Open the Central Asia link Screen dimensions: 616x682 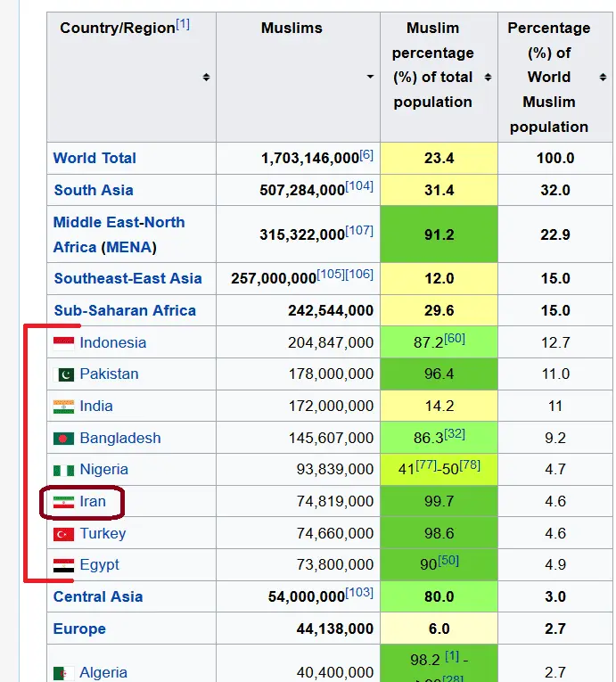98,596
